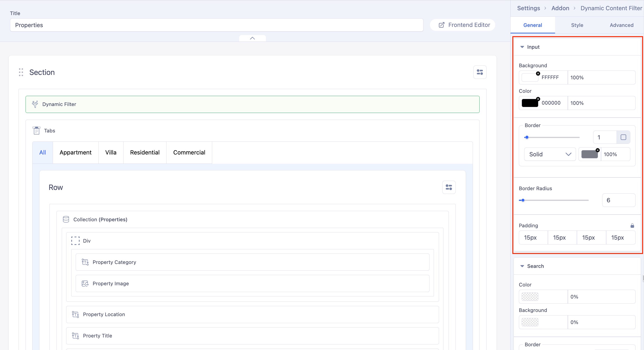Clear the Input Background color

click(538, 74)
